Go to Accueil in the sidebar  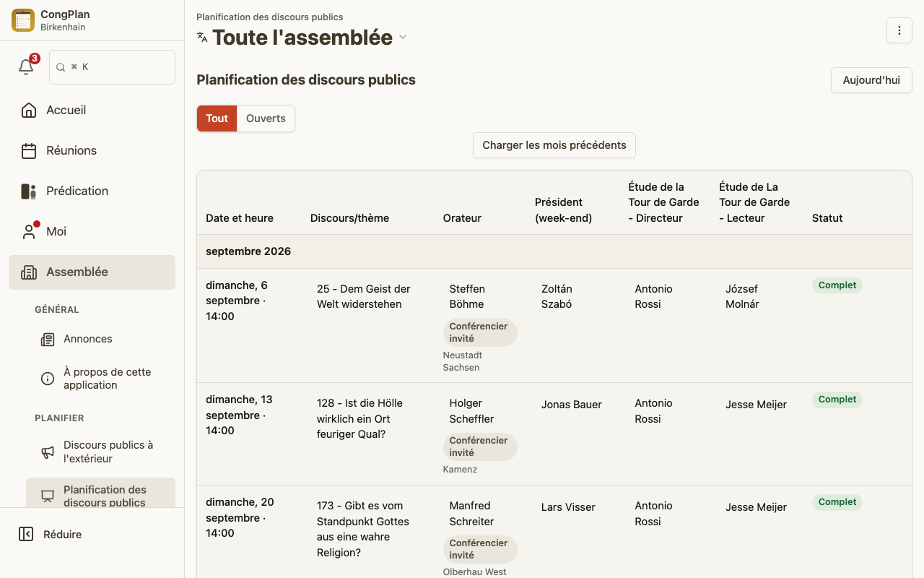[x=92, y=110]
